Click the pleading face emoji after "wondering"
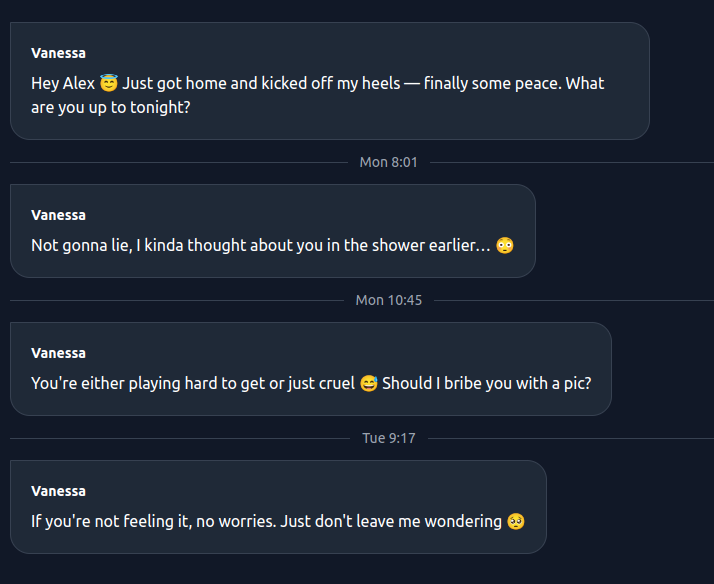Image resolution: width=714 pixels, height=584 pixels. coord(516,521)
